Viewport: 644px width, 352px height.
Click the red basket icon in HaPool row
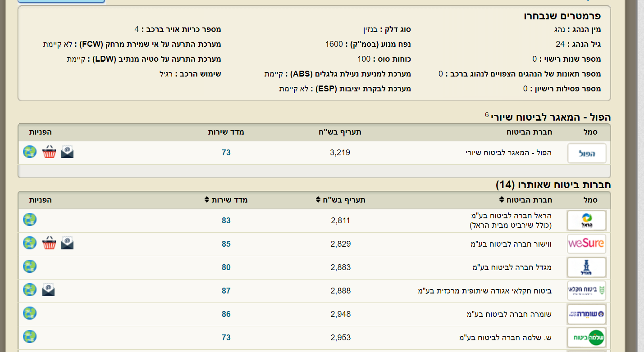click(49, 152)
